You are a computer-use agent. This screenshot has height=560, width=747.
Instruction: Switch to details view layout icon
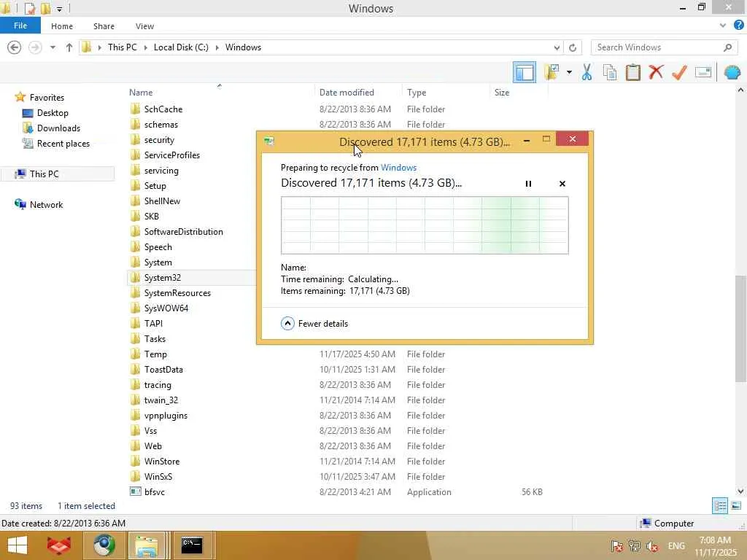[720, 506]
